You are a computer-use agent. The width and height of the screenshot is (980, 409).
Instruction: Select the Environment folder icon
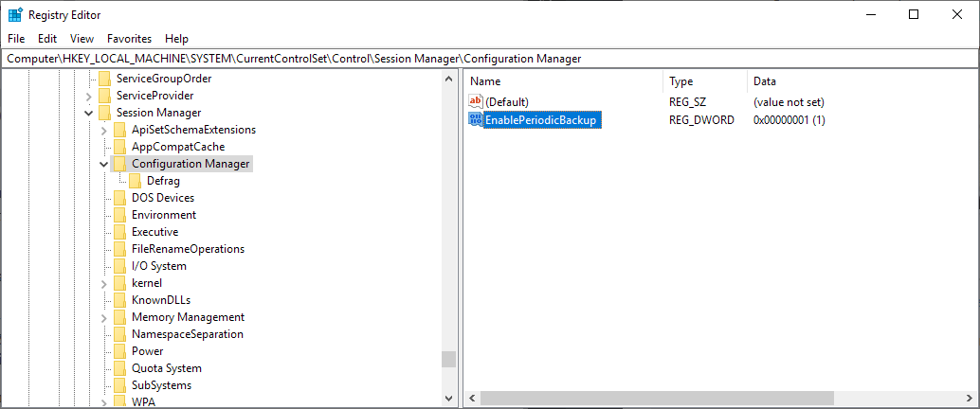tap(119, 215)
